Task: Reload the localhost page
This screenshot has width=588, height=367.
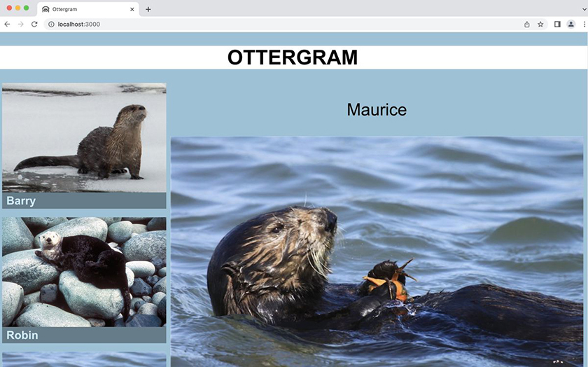Action: click(34, 24)
